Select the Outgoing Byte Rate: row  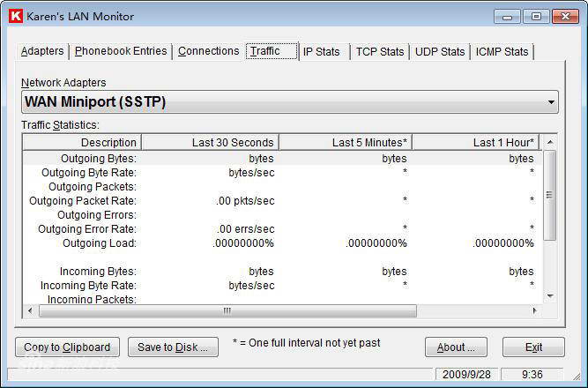pyautogui.click(x=282, y=173)
